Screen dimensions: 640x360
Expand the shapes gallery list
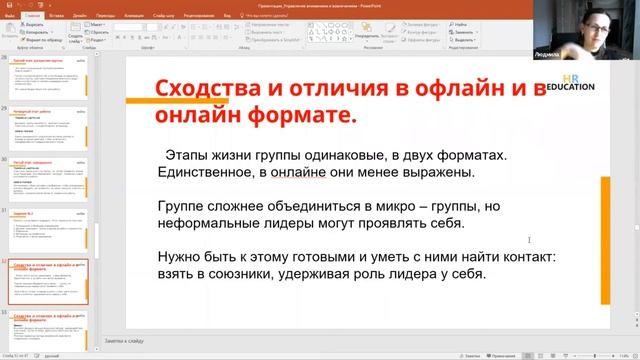tap(351, 40)
